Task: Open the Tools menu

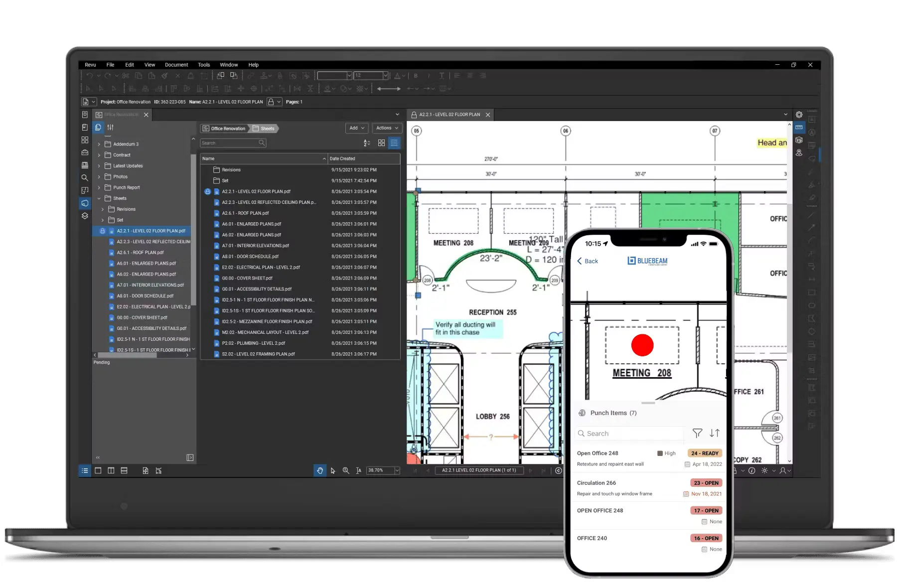Action: [204, 65]
